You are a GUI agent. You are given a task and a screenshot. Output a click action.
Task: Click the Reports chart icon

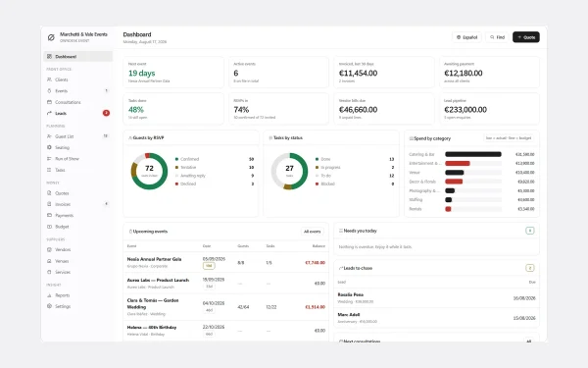tap(49, 295)
